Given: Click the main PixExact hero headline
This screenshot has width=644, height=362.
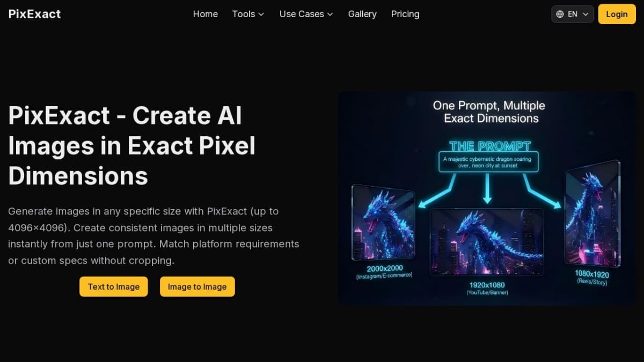Looking at the screenshot, I should (131, 145).
